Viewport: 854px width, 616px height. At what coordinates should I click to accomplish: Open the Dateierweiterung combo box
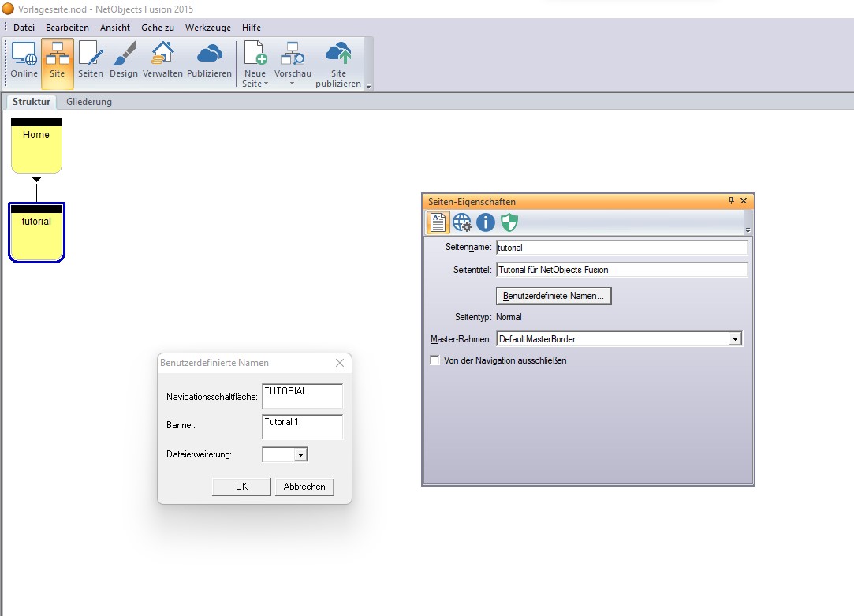coord(300,454)
